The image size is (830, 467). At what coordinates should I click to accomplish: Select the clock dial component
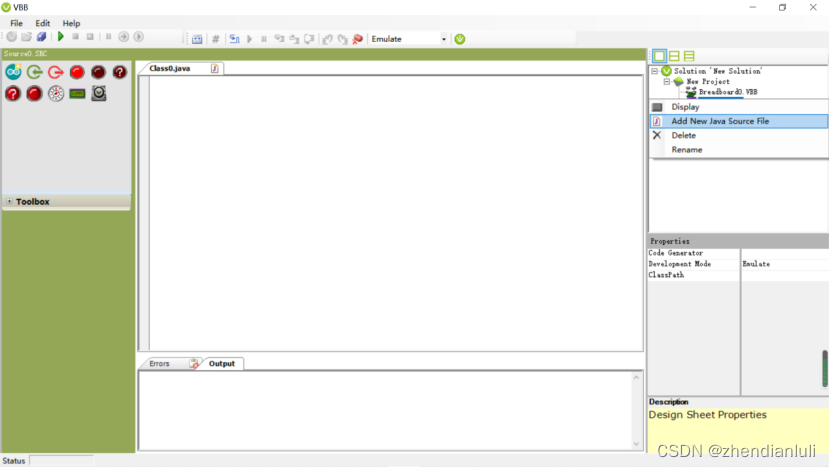coord(56,94)
